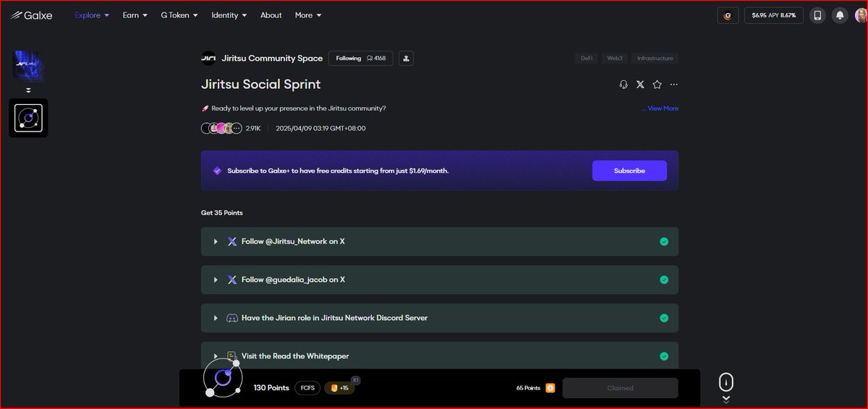868x409 pixels.
Task: Click the mobile phone icon
Action: 817,15
